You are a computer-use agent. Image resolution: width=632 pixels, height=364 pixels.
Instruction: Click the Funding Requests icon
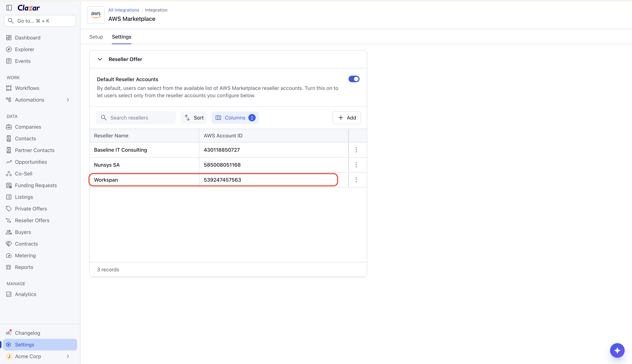(x=9, y=185)
